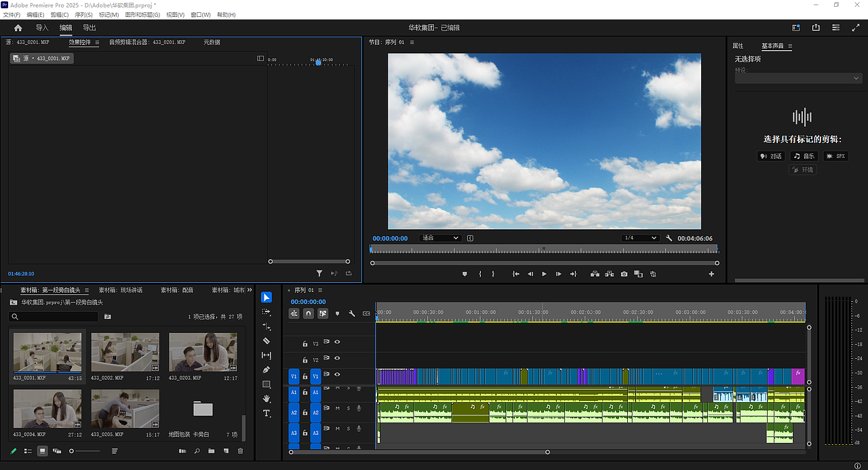Image resolution: width=868 pixels, height=470 pixels.
Task: Open the 预设 preset dropdown in Essential Sound
Action: [798, 78]
